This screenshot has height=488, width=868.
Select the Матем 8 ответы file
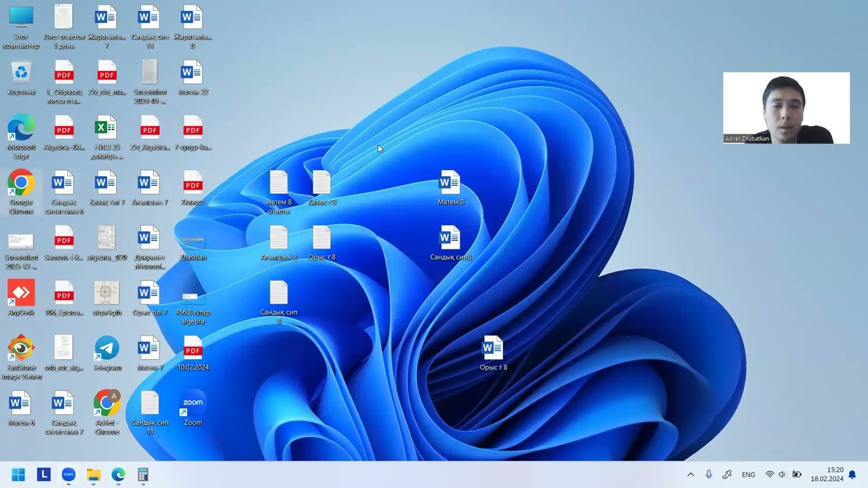(279, 192)
